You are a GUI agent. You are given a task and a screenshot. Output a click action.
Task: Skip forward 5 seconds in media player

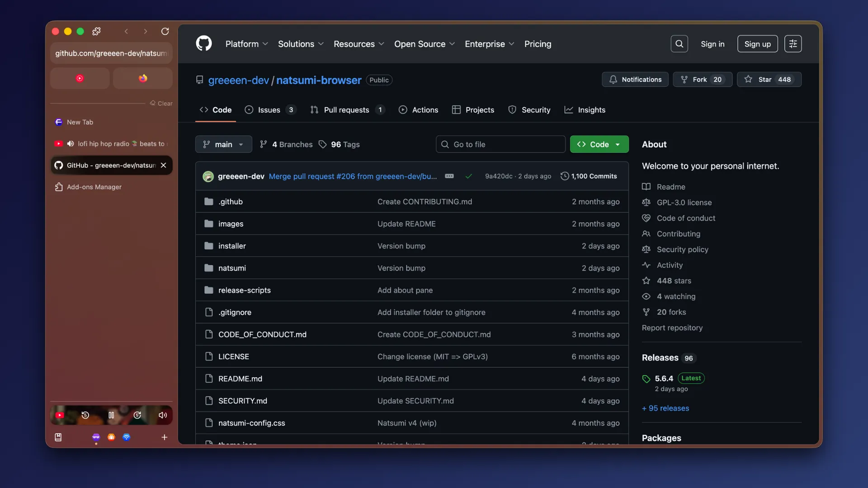click(137, 415)
